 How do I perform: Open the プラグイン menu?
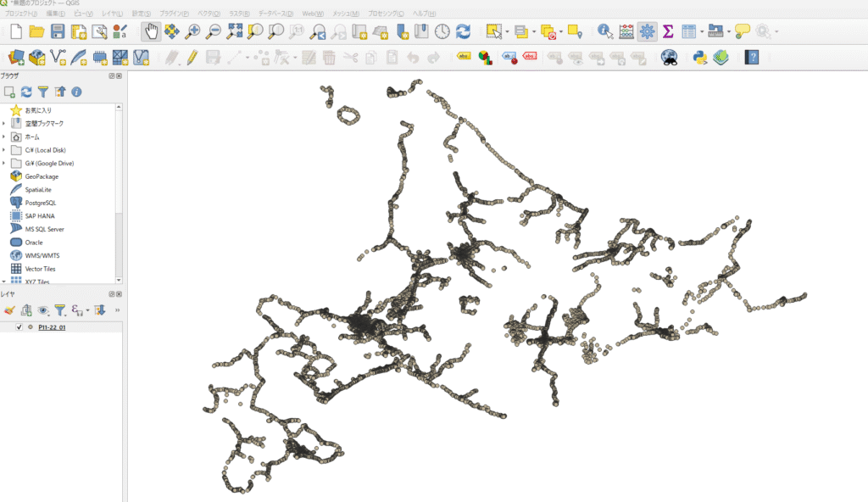(174, 14)
